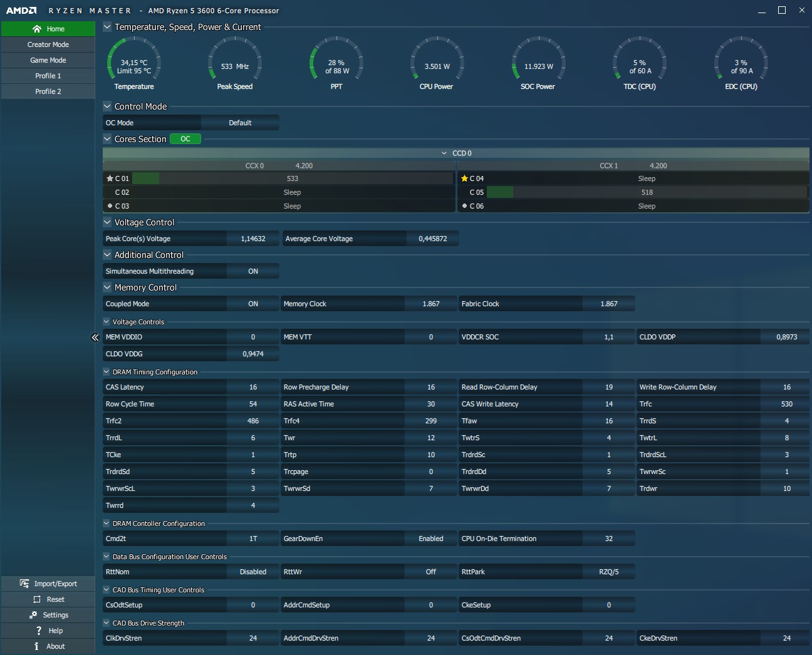Screen dimensions: 812x655
Task: Click the Peak Core(s) Voltage value
Action: 253,239
